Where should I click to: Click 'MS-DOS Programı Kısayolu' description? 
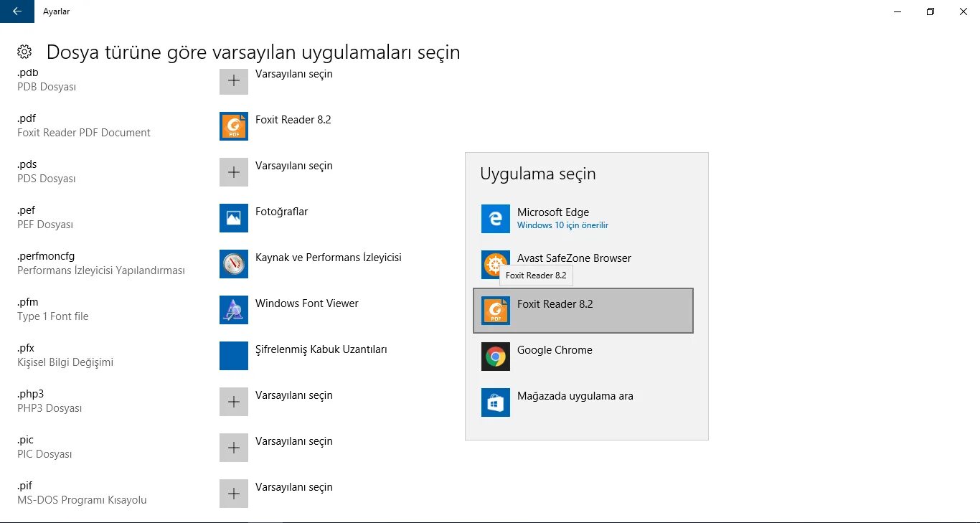pyautogui.click(x=82, y=500)
